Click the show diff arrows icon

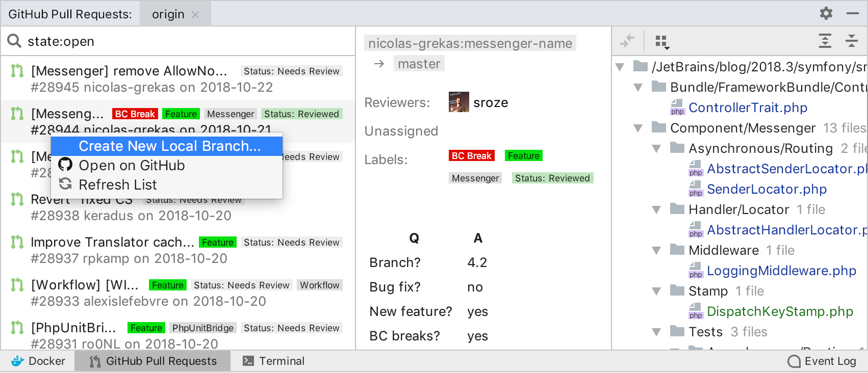(627, 41)
